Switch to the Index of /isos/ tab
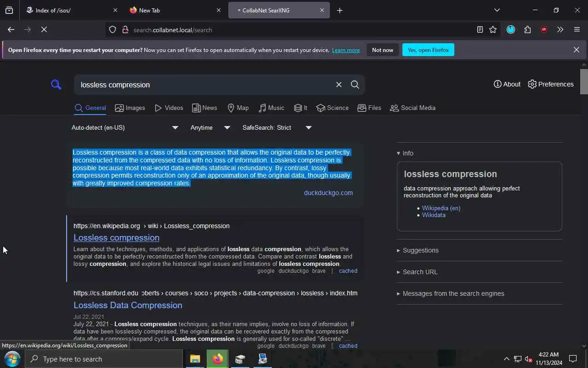This screenshot has height=368, width=588. tap(72, 10)
